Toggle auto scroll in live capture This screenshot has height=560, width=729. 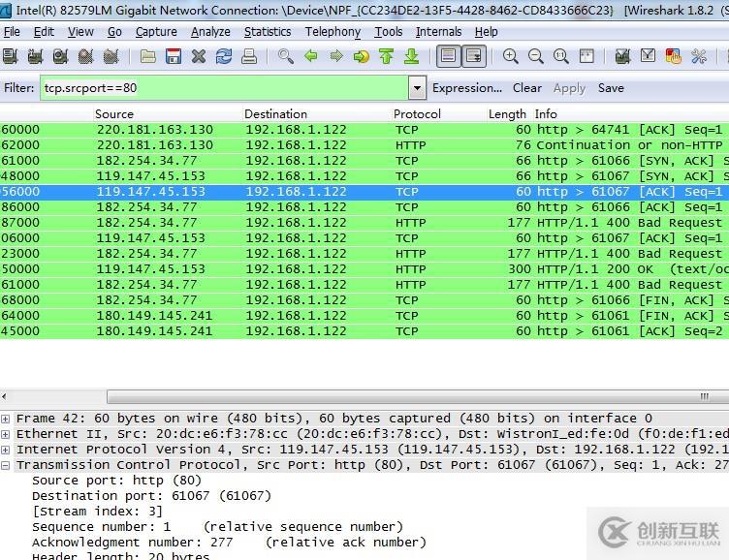pos(474,56)
